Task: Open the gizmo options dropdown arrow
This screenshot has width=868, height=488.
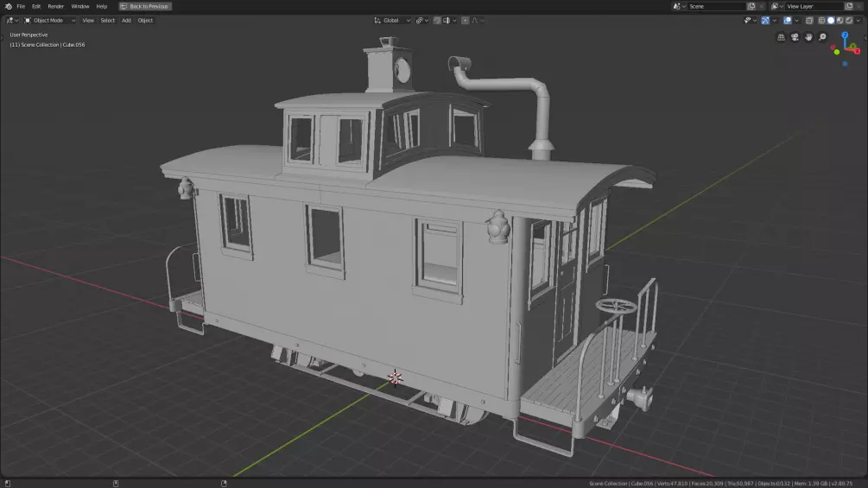Action: point(775,21)
